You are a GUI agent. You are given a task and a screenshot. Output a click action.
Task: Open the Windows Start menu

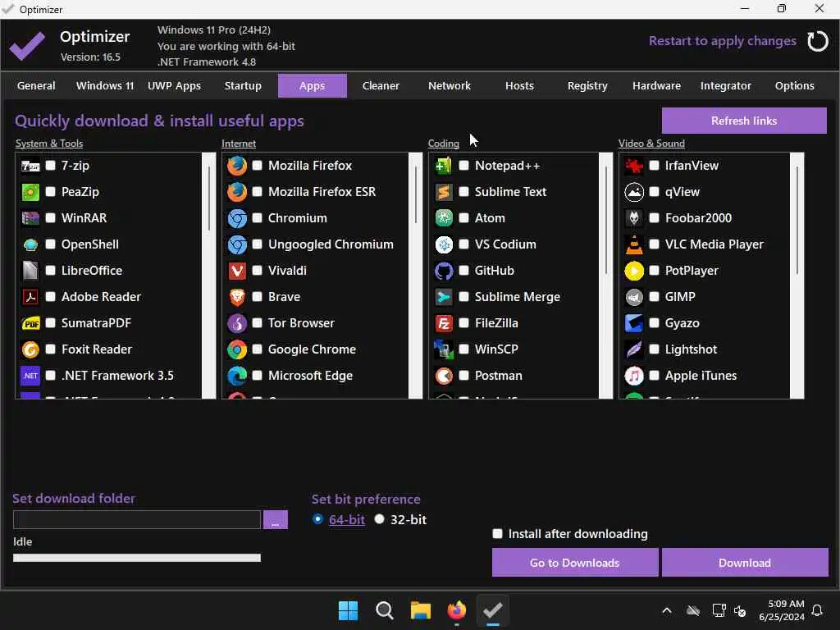[348, 610]
